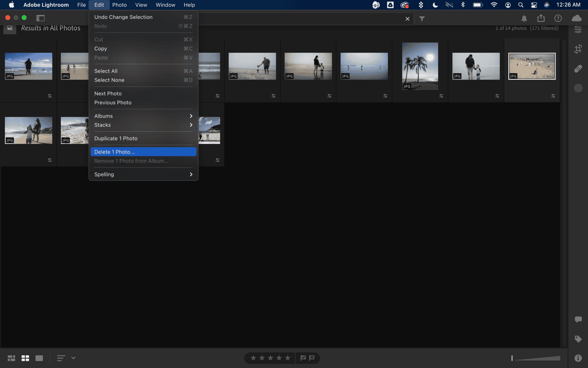Open cloud sync status icon
Viewport: 588px width, 368px height.
(x=576, y=18)
